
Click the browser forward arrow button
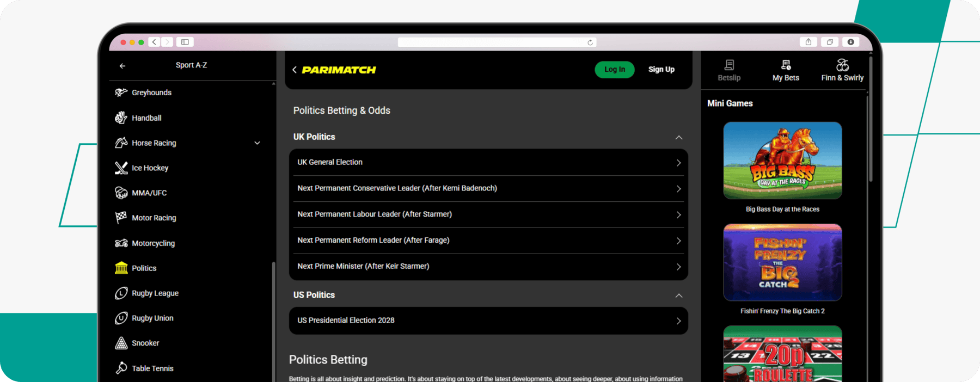pyautogui.click(x=167, y=42)
